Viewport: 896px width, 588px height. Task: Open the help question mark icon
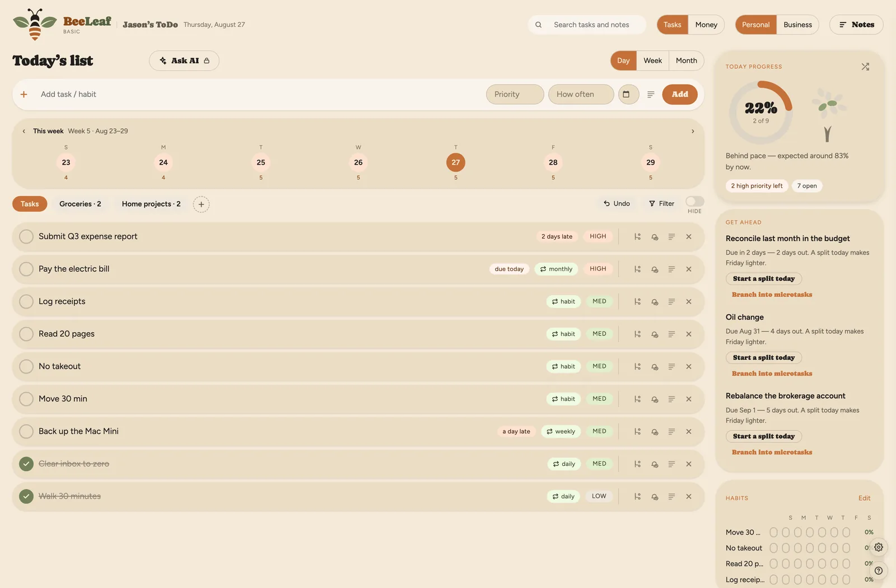(x=879, y=571)
